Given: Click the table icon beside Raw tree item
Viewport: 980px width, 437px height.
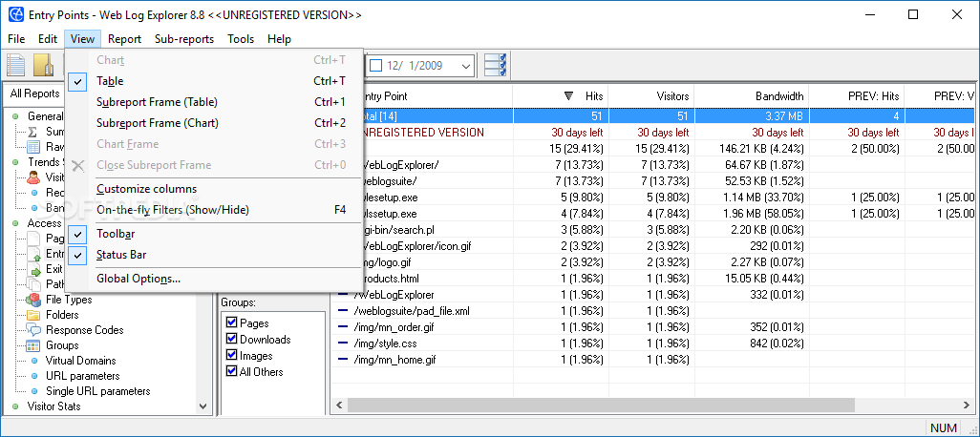Looking at the screenshot, I should pos(33,147).
